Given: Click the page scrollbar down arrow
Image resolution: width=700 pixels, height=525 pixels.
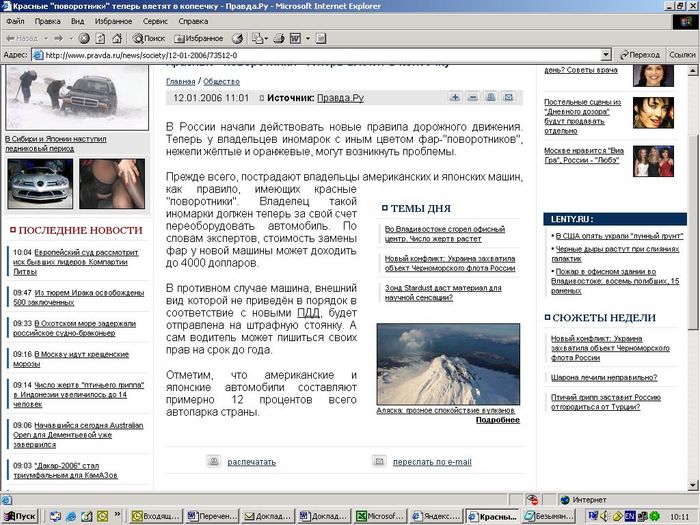Looking at the screenshot, I should click(693, 485).
